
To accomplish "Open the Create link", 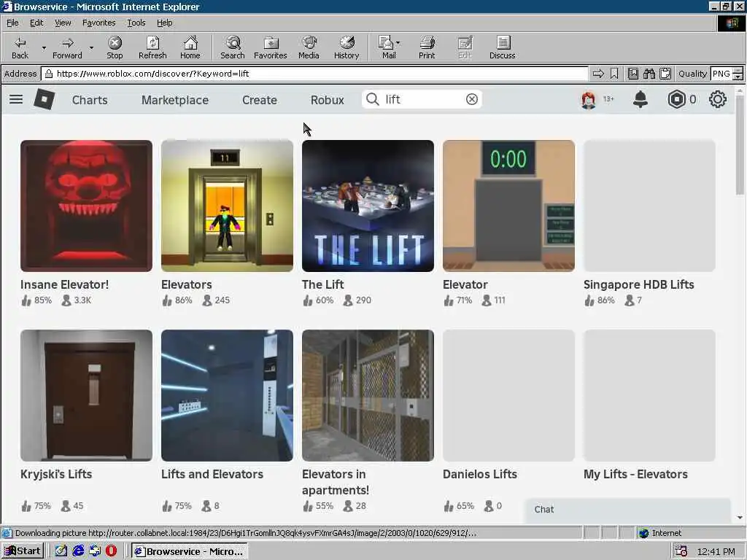I will 259,100.
